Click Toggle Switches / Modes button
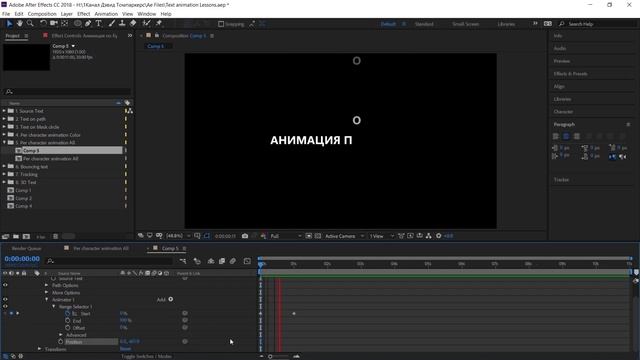The height and width of the screenshot is (360, 640). click(x=147, y=356)
